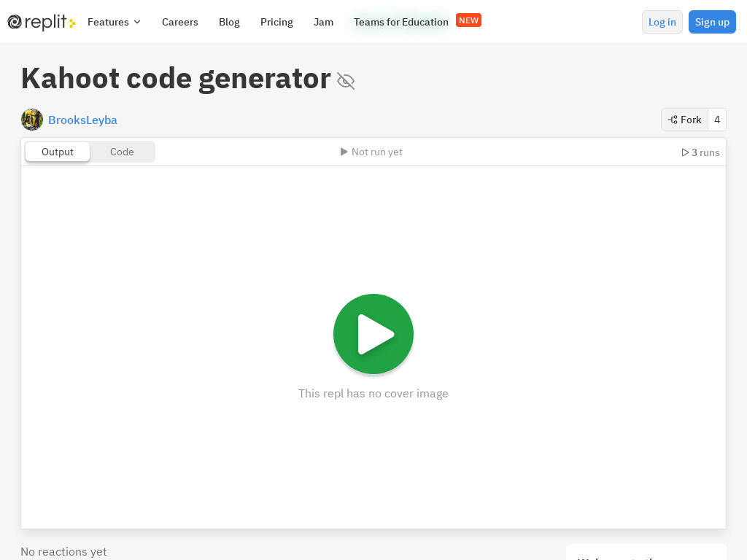Click the unlisted crossed-eye icon by the title

pyautogui.click(x=346, y=80)
